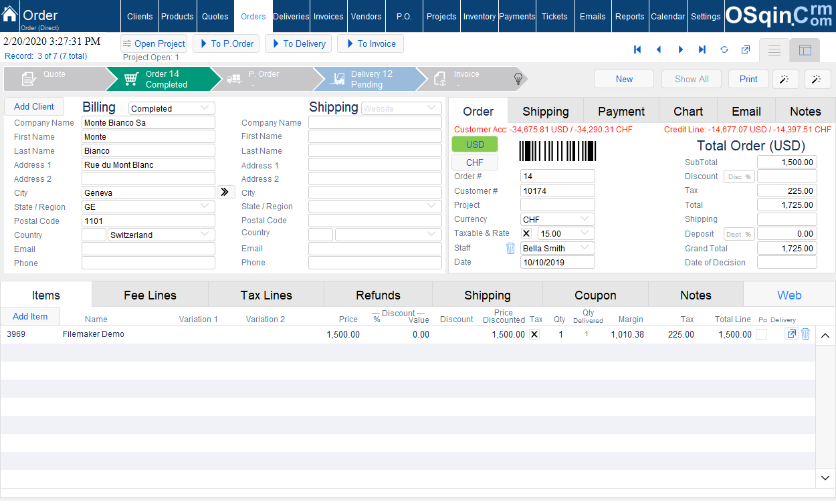Screen dimensions: 836x504
Task: Switch totals to CHF currency
Action: click(x=475, y=162)
